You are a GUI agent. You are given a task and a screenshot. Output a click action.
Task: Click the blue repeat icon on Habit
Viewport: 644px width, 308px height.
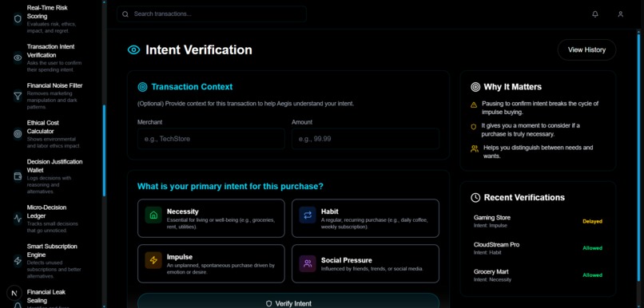point(308,215)
